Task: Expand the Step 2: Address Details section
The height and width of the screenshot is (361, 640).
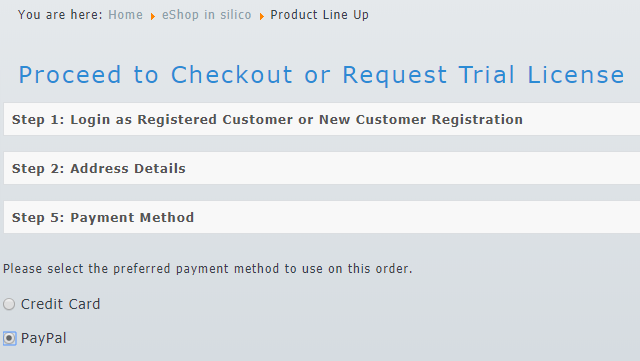Action: tap(322, 168)
